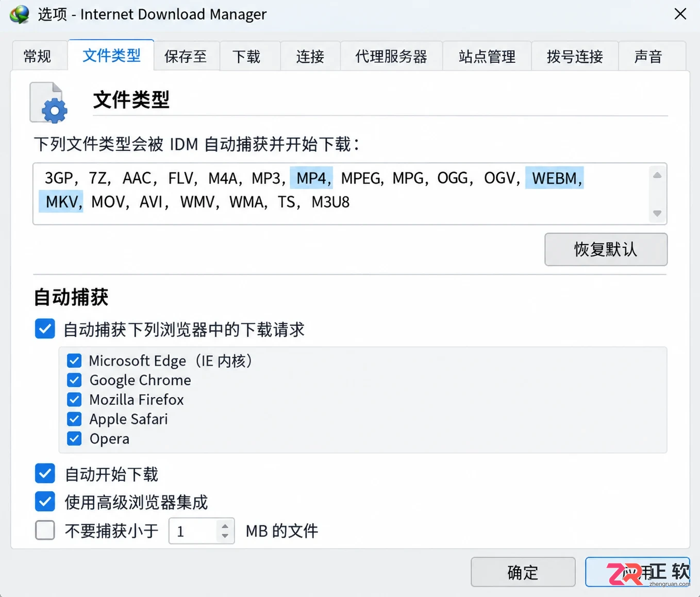The image size is (700, 597).
Task: Click M3U8 in file types box
Action: pos(330,202)
